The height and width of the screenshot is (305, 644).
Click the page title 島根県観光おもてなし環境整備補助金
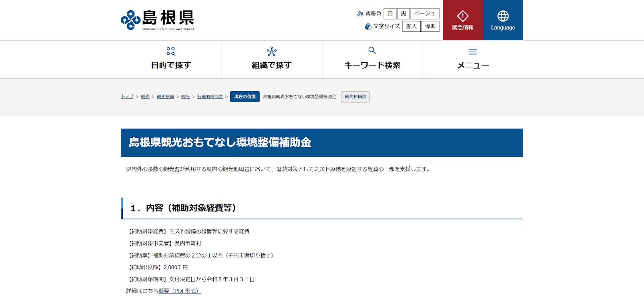point(220,142)
